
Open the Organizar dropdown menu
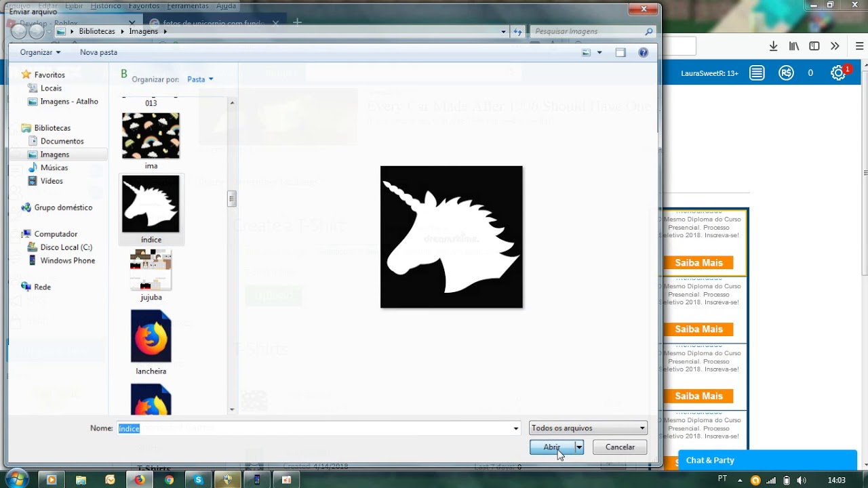(x=40, y=52)
